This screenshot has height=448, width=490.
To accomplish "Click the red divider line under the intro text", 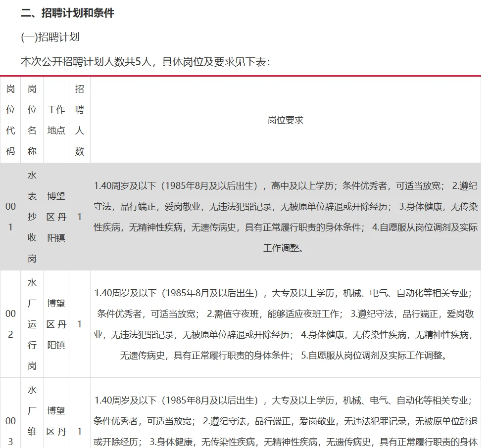I will point(245,76).
